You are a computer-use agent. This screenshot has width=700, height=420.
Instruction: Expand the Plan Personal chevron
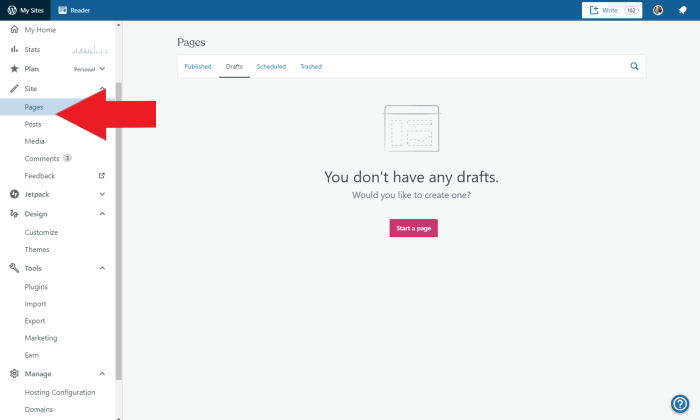coord(102,69)
